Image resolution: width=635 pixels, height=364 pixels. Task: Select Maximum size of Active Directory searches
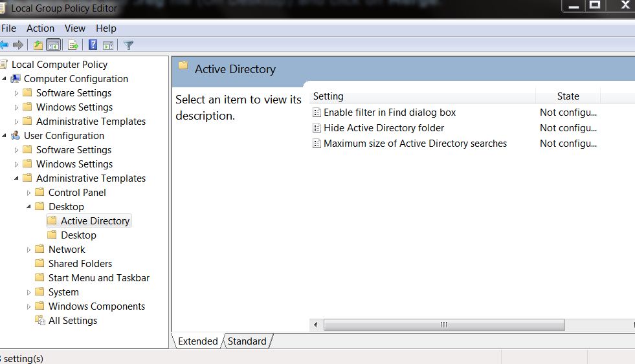tap(415, 143)
